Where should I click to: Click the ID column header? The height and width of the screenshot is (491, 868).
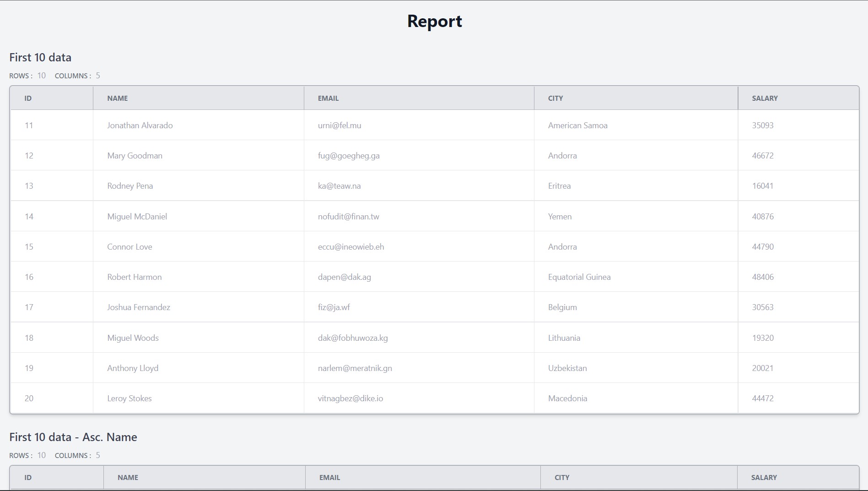pyautogui.click(x=28, y=98)
